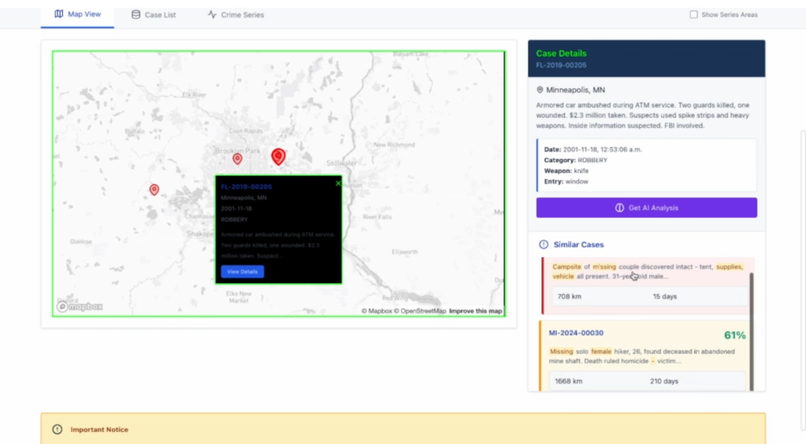Click the Get AI Analysis button

646,208
